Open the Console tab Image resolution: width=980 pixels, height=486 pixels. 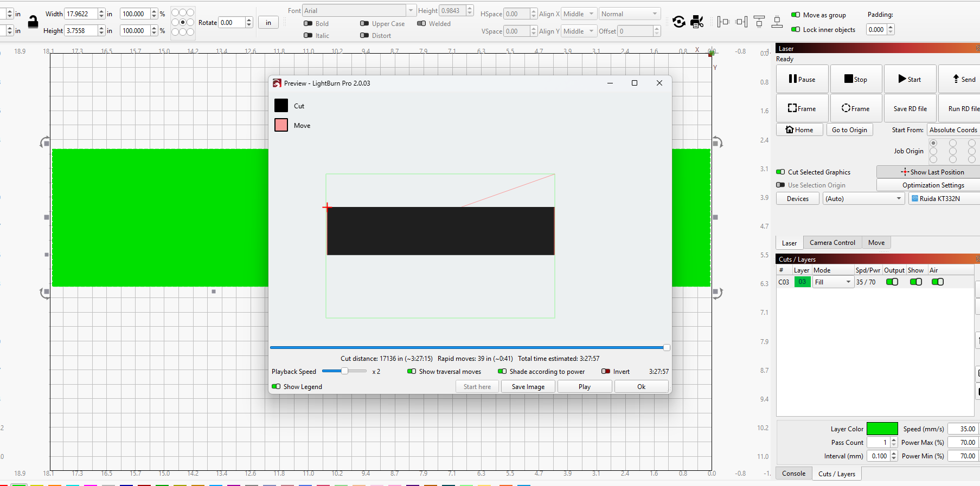click(793, 473)
